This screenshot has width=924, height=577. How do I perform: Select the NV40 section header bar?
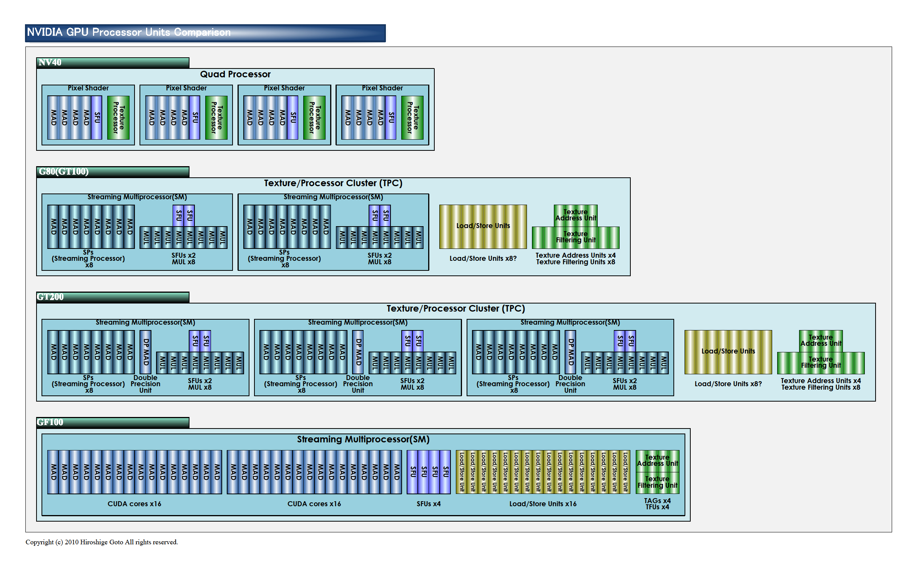[112, 63]
